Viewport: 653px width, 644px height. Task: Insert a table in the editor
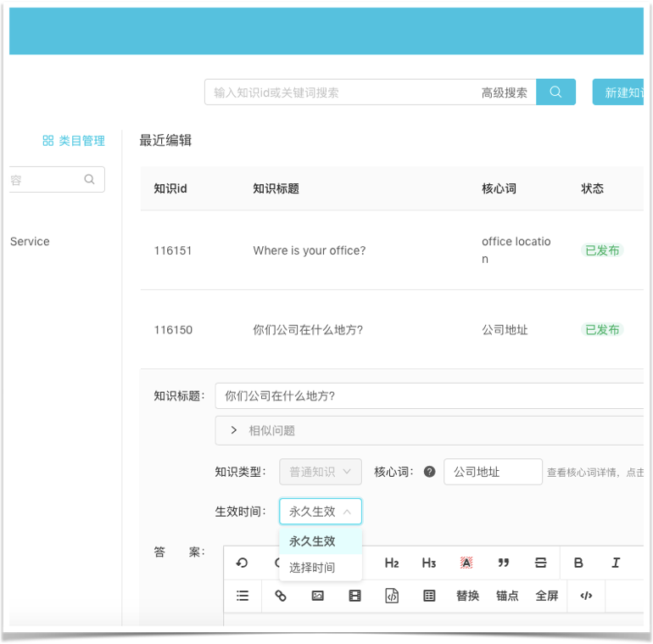coord(429,596)
